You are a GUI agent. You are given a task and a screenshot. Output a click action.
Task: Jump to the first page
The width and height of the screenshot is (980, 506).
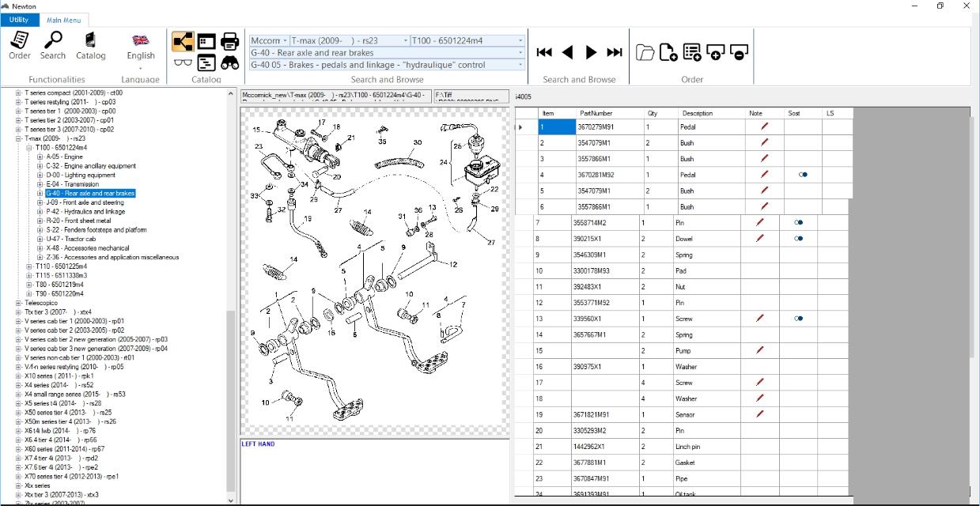[544, 52]
